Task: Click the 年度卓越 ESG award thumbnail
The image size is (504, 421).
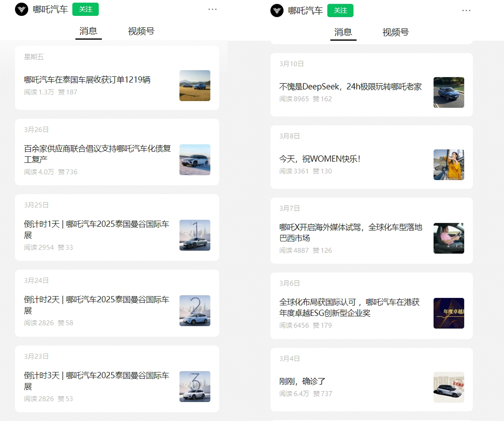Action: pyautogui.click(x=448, y=313)
